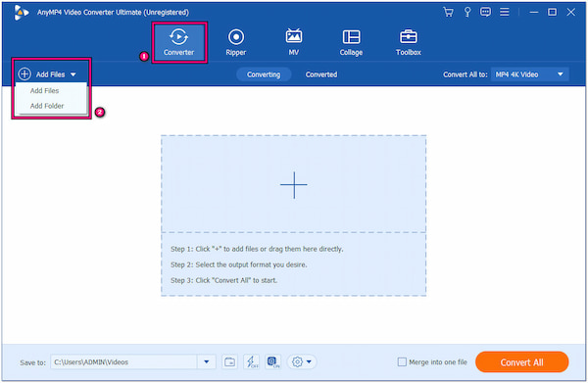Open the shopping cart purchase icon

pyautogui.click(x=448, y=12)
